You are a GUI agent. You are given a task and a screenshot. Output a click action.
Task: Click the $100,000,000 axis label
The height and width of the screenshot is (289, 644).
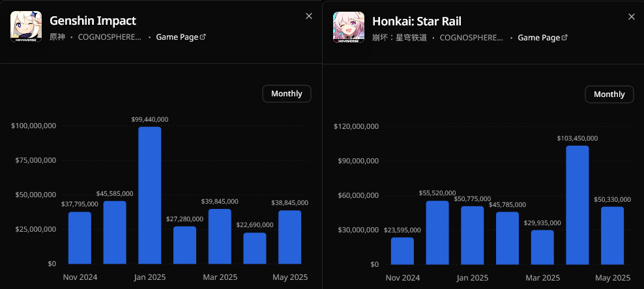(x=33, y=126)
